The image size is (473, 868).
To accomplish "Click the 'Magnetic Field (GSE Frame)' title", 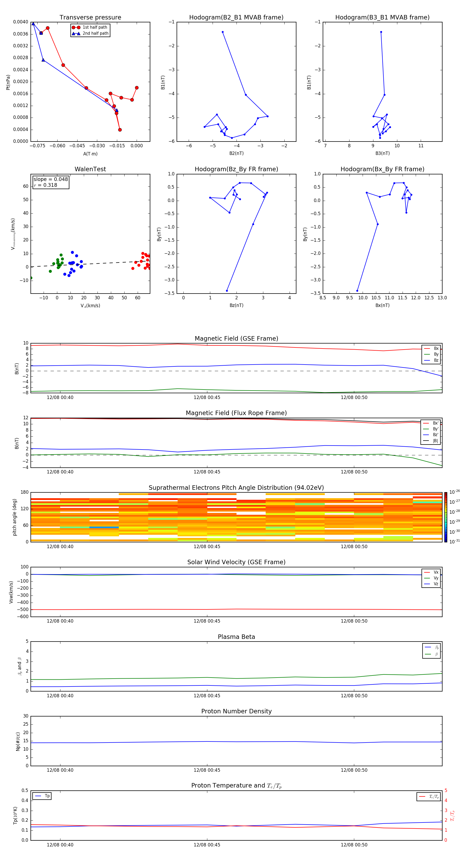I will (x=236, y=339).
